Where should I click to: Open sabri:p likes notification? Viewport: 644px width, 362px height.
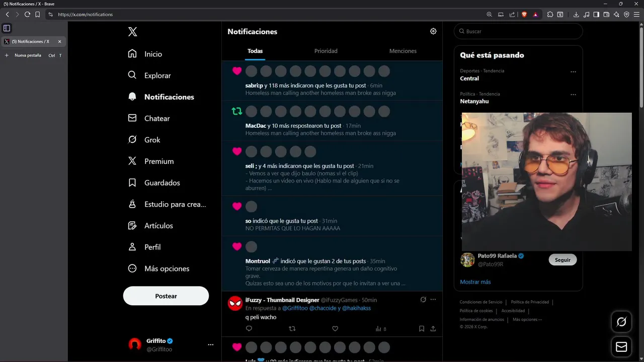click(332, 81)
